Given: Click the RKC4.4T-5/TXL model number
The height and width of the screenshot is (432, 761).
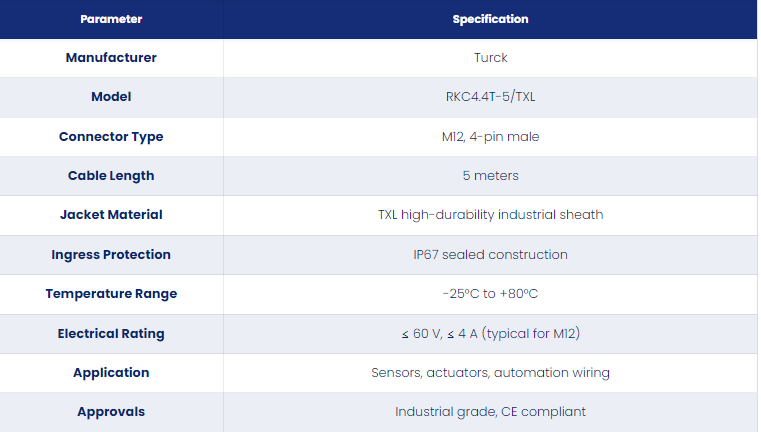Looking at the screenshot, I should click(x=490, y=97).
